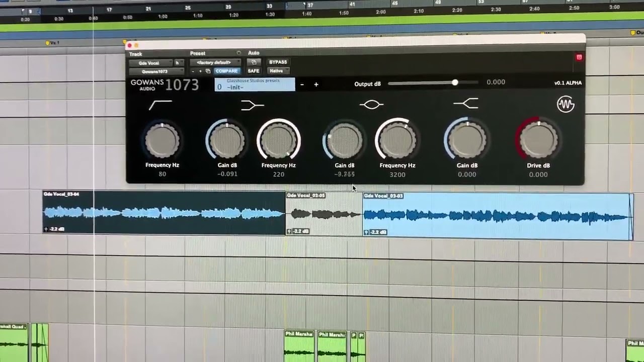
Task: Toggle automation SAFE button
Action: [254, 71]
